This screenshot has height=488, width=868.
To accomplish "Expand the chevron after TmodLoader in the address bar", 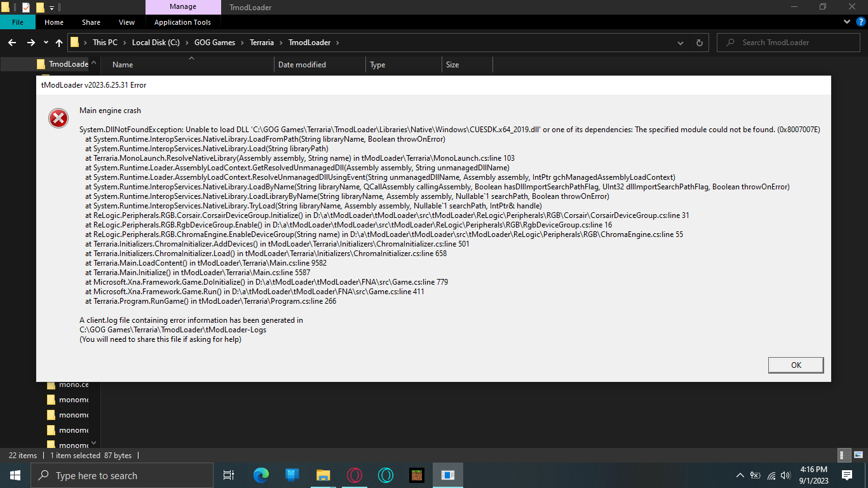I will pyautogui.click(x=337, y=43).
